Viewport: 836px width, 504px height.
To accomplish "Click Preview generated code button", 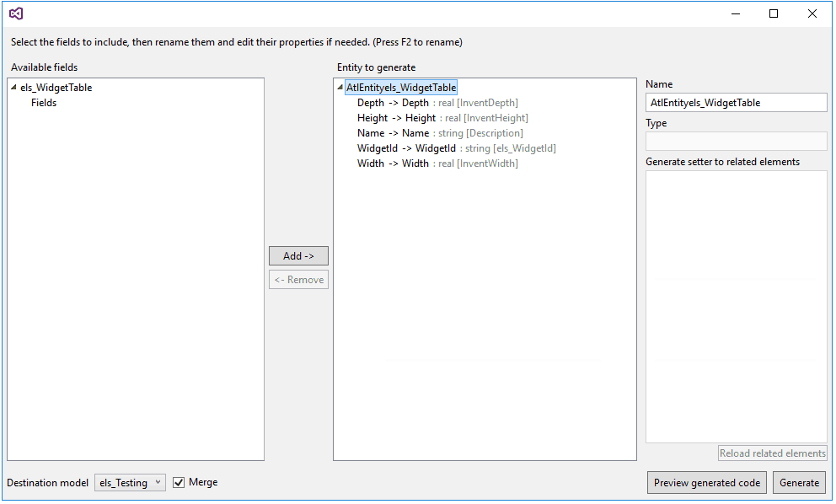I will pos(707,483).
